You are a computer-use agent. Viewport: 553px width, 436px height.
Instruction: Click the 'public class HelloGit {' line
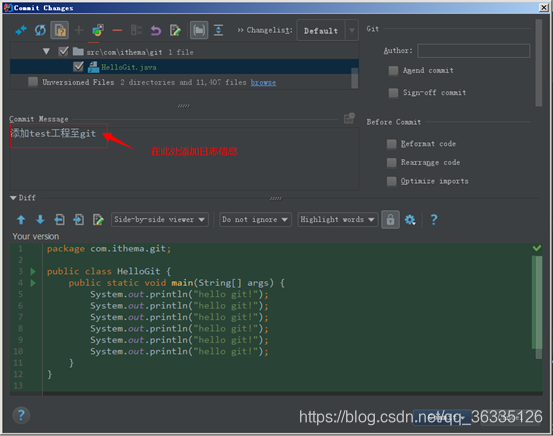(109, 272)
